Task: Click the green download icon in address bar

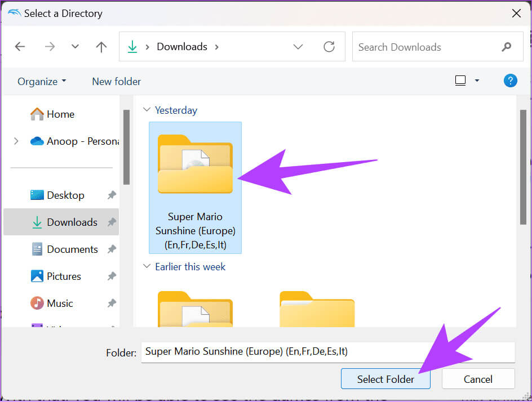Action: [132, 47]
